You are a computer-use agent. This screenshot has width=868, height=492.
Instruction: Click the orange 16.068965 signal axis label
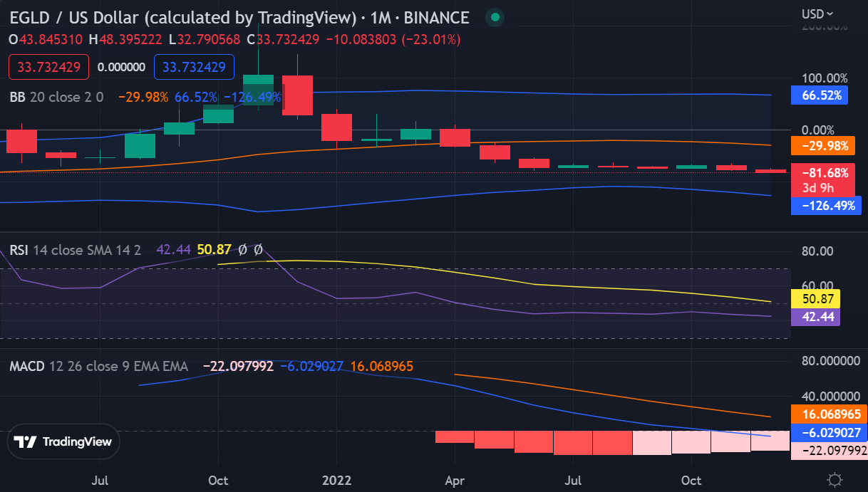point(828,414)
